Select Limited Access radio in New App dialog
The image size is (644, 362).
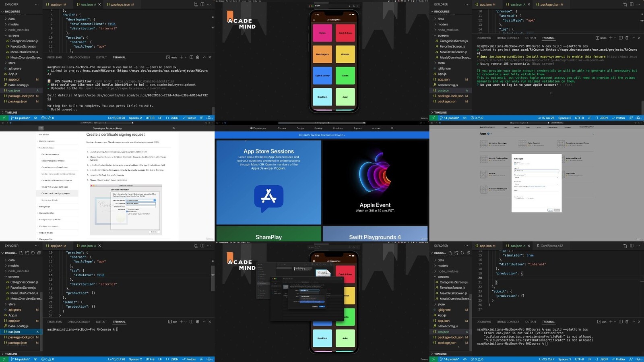515,199
